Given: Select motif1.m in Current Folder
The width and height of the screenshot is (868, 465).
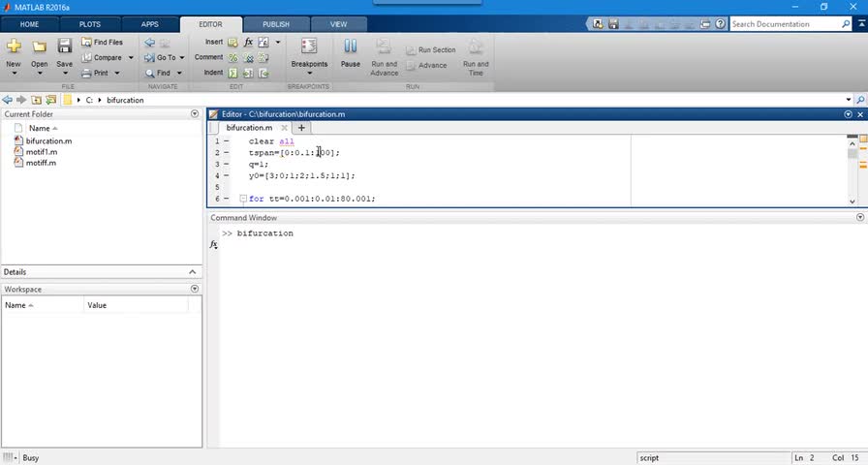Looking at the screenshot, I should 42,152.
